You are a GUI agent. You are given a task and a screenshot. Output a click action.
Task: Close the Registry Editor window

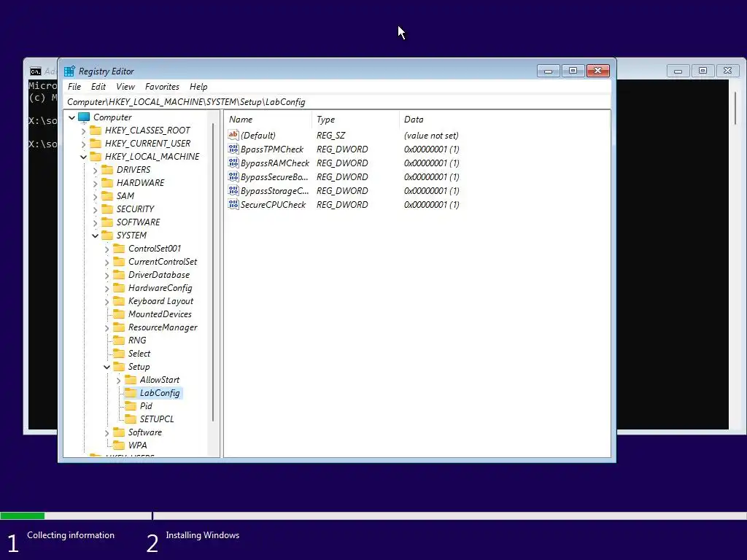click(598, 71)
